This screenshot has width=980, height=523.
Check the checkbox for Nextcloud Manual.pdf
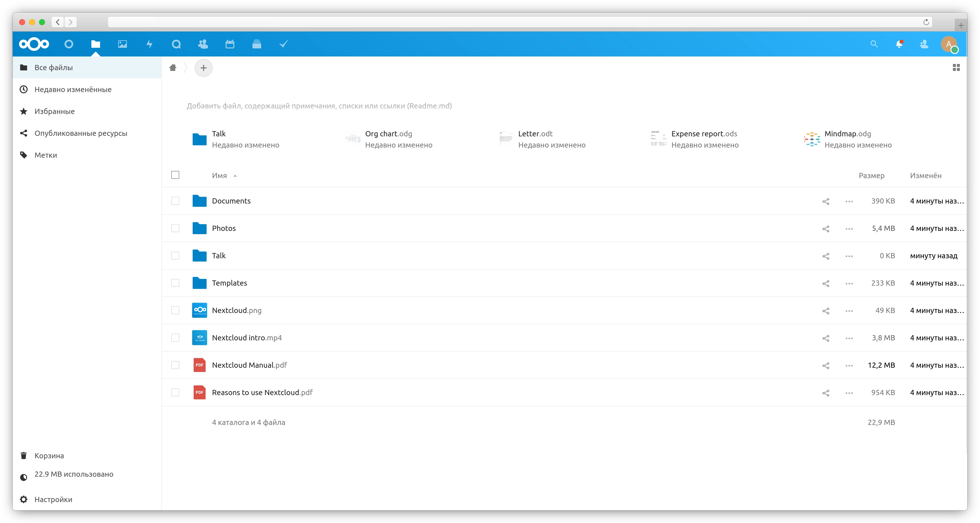pos(175,365)
